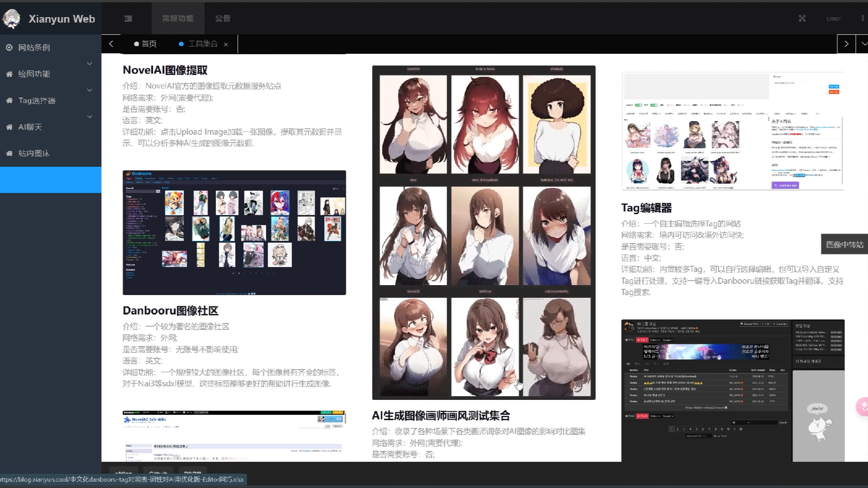This screenshot has width=868, height=488.
Task: Click the Xianyun Web avatar logo
Action: (x=11, y=19)
